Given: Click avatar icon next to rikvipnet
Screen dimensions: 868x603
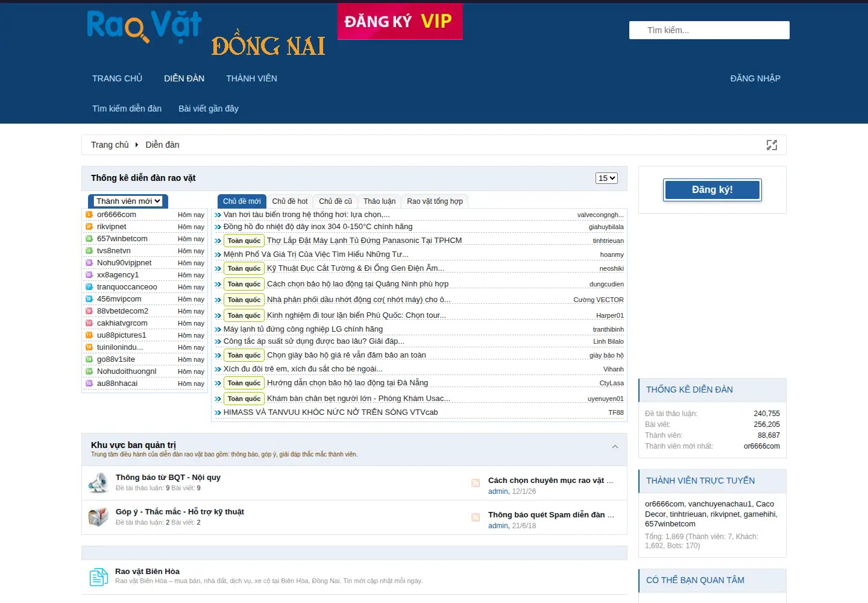Looking at the screenshot, I should coord(89,227).
